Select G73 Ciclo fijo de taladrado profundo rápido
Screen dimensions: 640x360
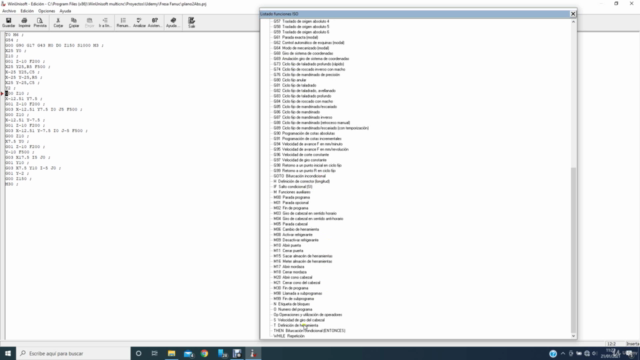pyautogui.click(x=309, y=64)
